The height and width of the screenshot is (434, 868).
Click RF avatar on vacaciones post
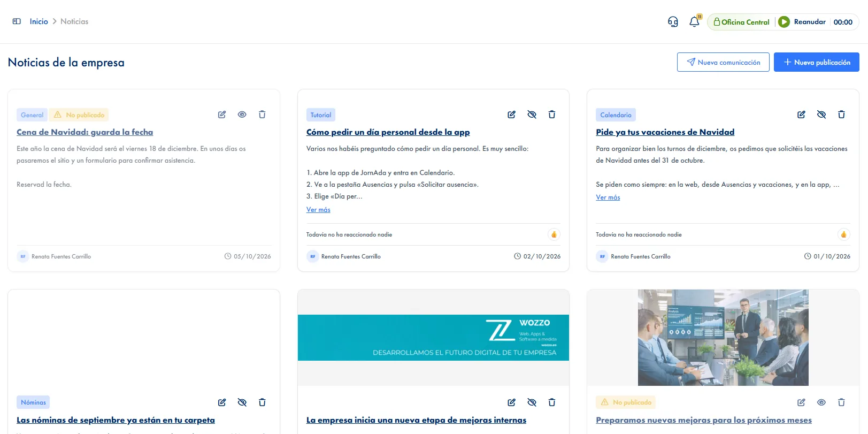(x=602, y=256)
